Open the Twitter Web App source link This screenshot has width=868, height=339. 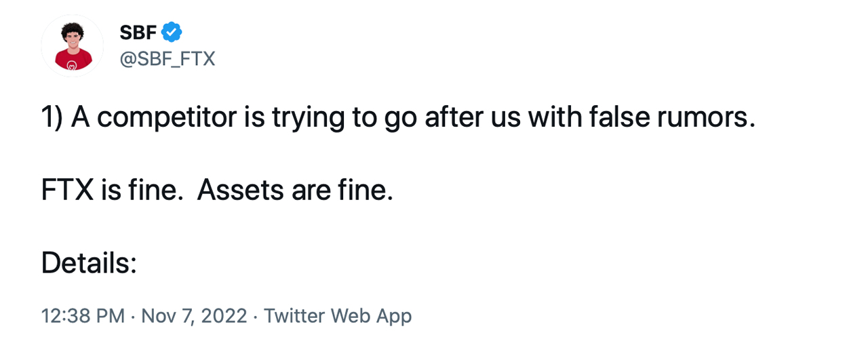pos(338,316)
